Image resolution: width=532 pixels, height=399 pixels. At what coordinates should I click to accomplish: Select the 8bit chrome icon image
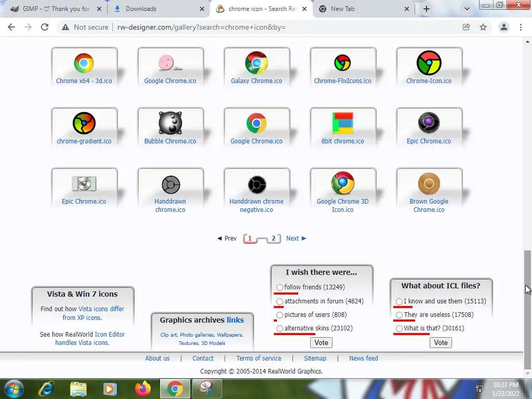click(x=342, y=123)
